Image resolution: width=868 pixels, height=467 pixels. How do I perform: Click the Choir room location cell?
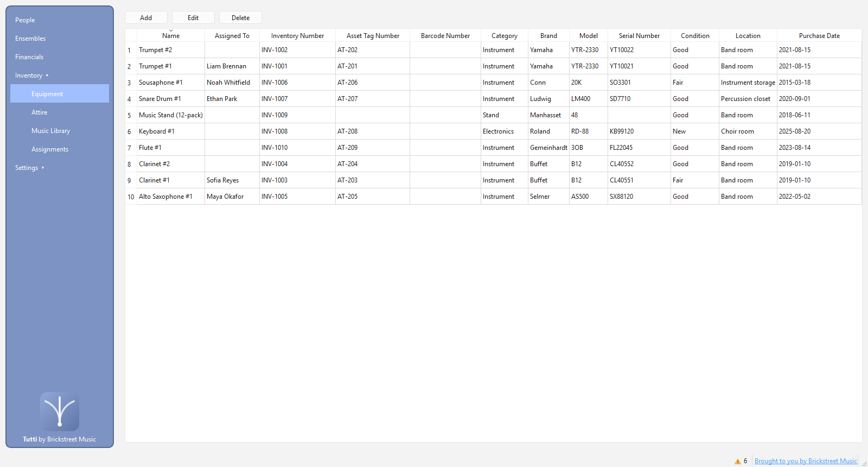pyautogui.click(x=748, y=131)
